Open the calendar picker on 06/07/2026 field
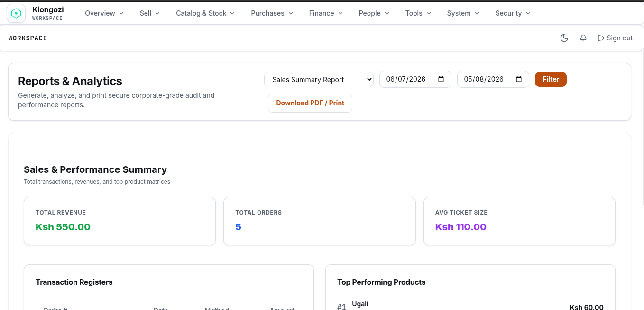This screenshot has height=310, width=644. 441,79
